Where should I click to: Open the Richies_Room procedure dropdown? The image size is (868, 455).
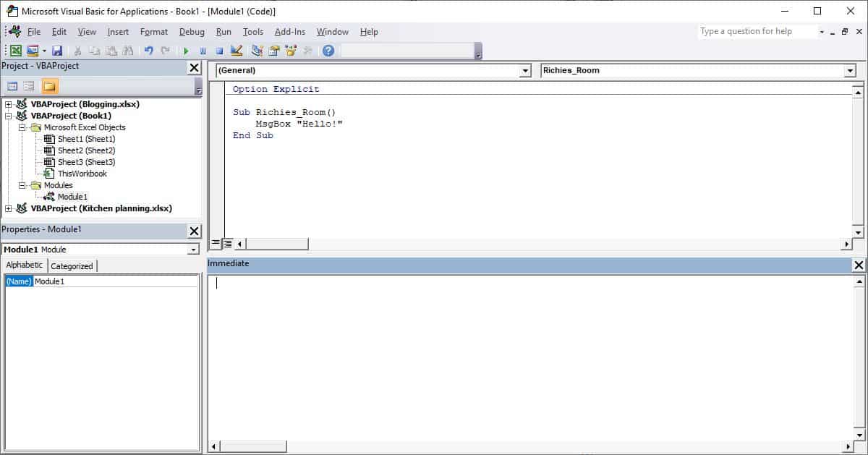click(850, 71)
